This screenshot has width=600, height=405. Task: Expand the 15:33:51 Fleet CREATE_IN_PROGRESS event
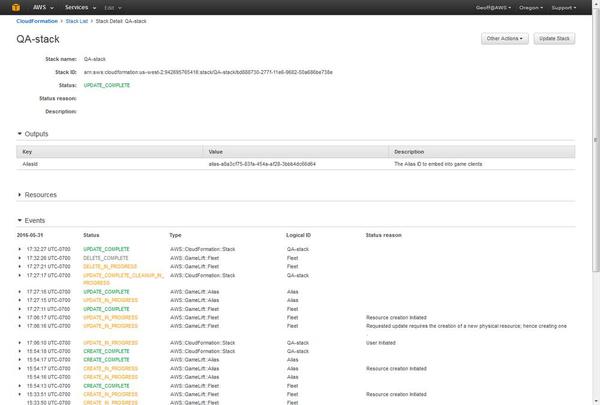point(20,394)
